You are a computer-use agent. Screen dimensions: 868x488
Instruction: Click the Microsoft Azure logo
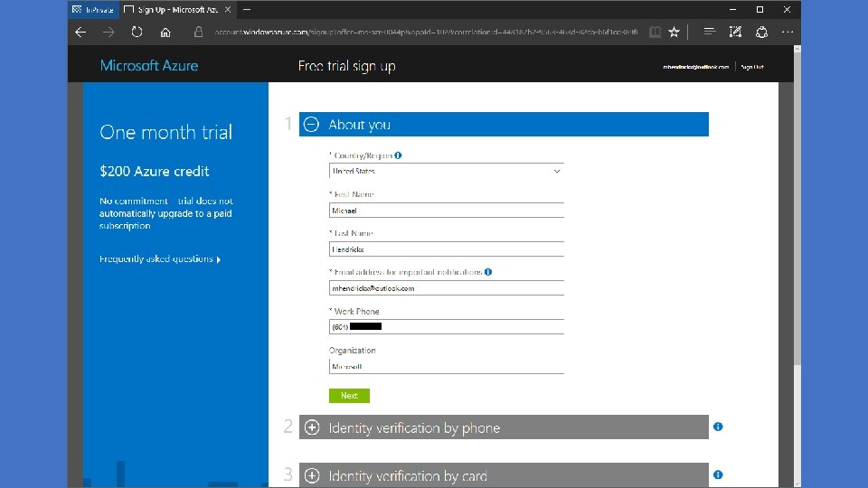(149, 65)
